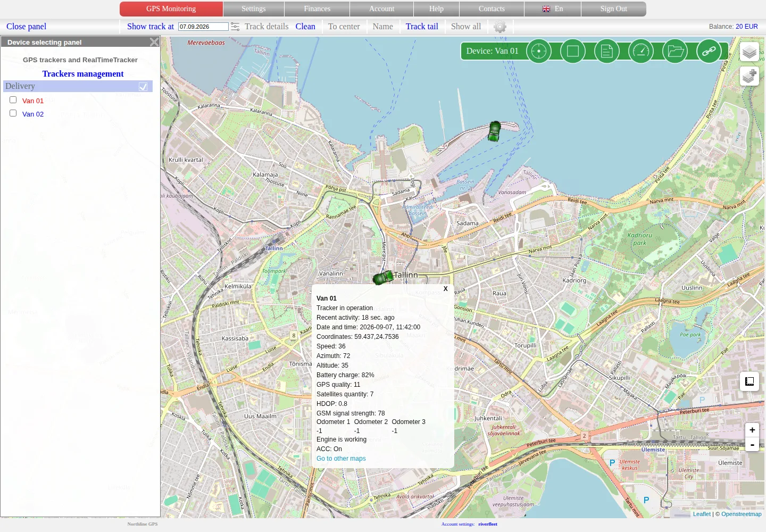Click the map ruler measurement tool
Screen dimensions: 766x532
[x=750, y=381]
